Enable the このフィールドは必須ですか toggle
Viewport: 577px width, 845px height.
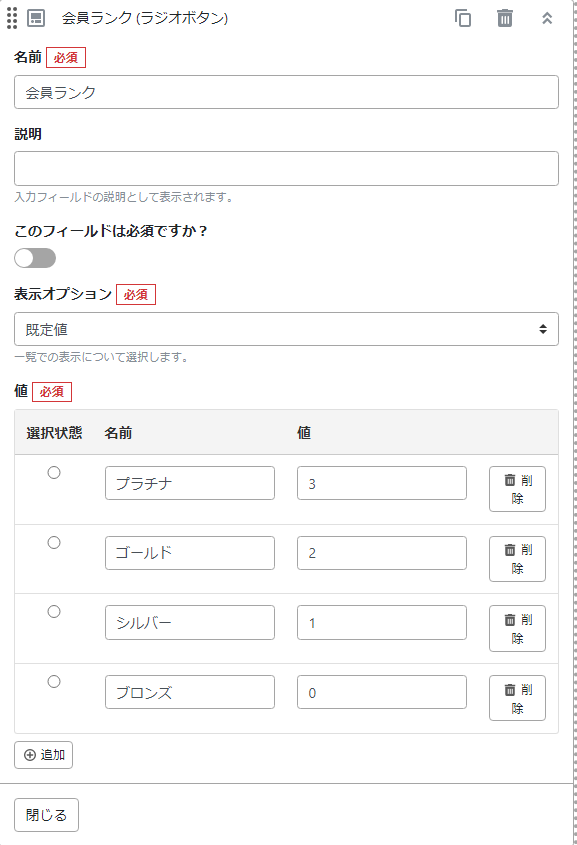pos(33,258)
